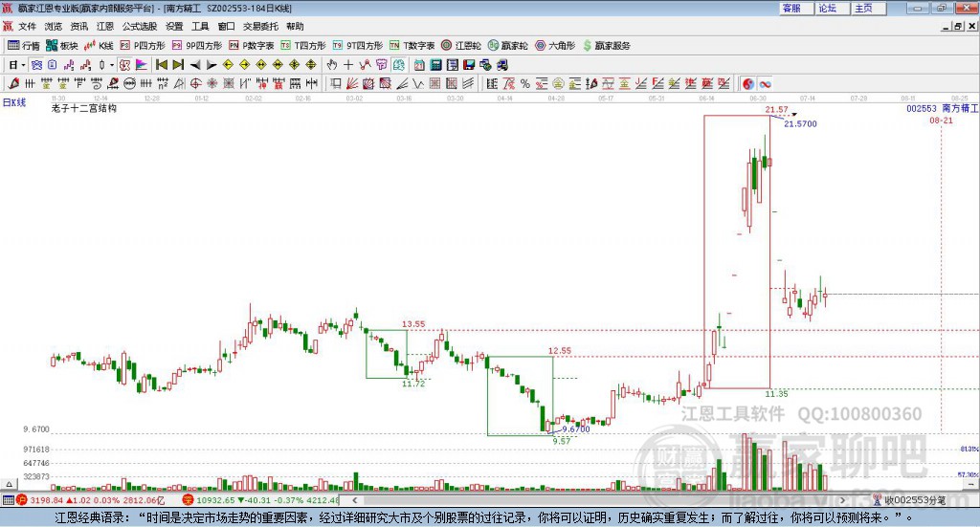The height and width of the screenshot is (527, 980).
Task: Jump to last bar with skip-forward arrow
Action: coord(178,65)
